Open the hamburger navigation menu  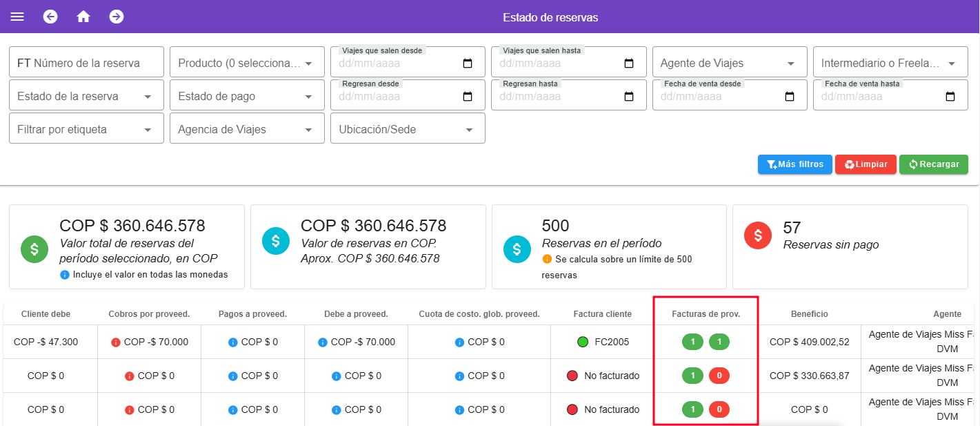pos(17,17)
